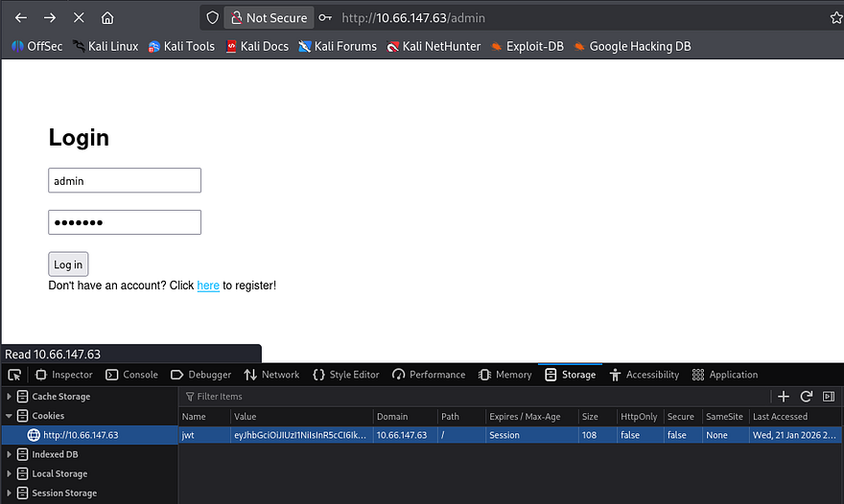The height and width of the screenshot is (504, 844).
Task: Click the browser home icon
Action: [x=107, y=18]
